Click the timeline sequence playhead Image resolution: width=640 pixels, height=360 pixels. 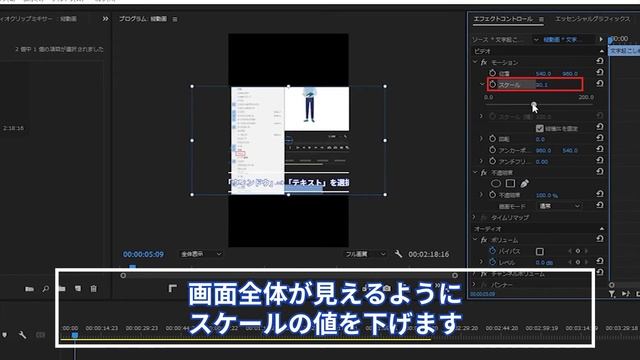pos(75,336)
